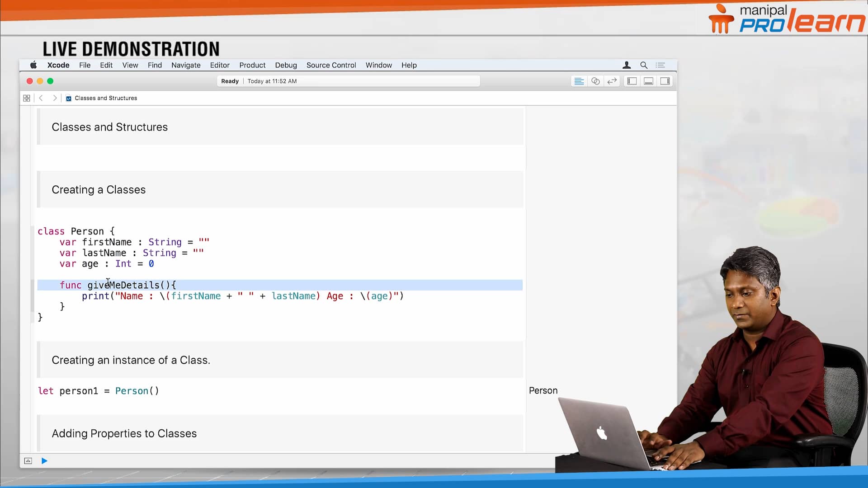Select the Standard editor mode icon
Viewport: 868px width, 488px height.
coord(579,81)
